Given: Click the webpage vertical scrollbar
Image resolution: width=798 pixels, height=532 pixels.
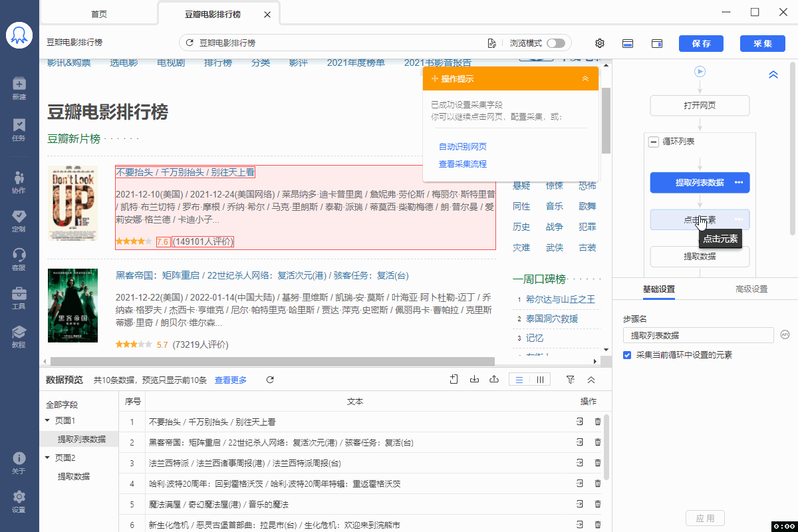Looking at the screenshot, I should pyautogui.click(x=606, y=120).
